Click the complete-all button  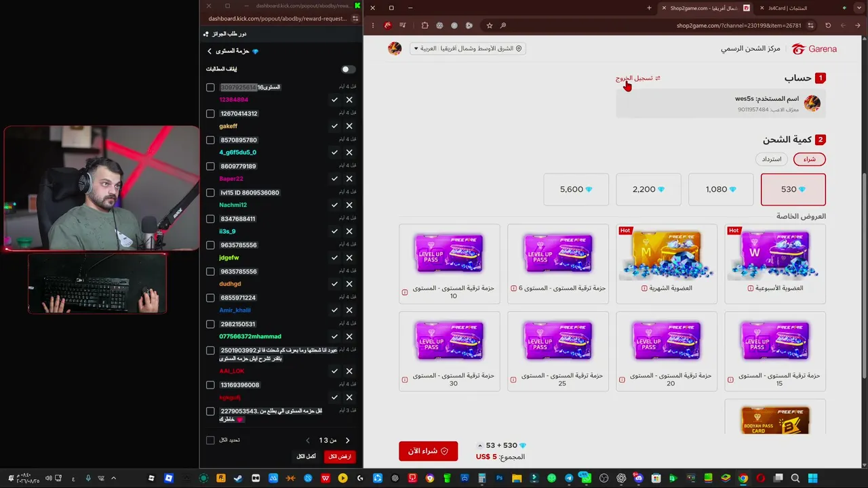click(307, 457)
